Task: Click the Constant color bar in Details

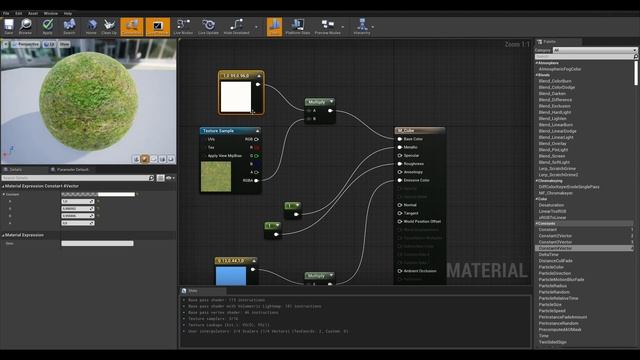Action: (98, 194)
